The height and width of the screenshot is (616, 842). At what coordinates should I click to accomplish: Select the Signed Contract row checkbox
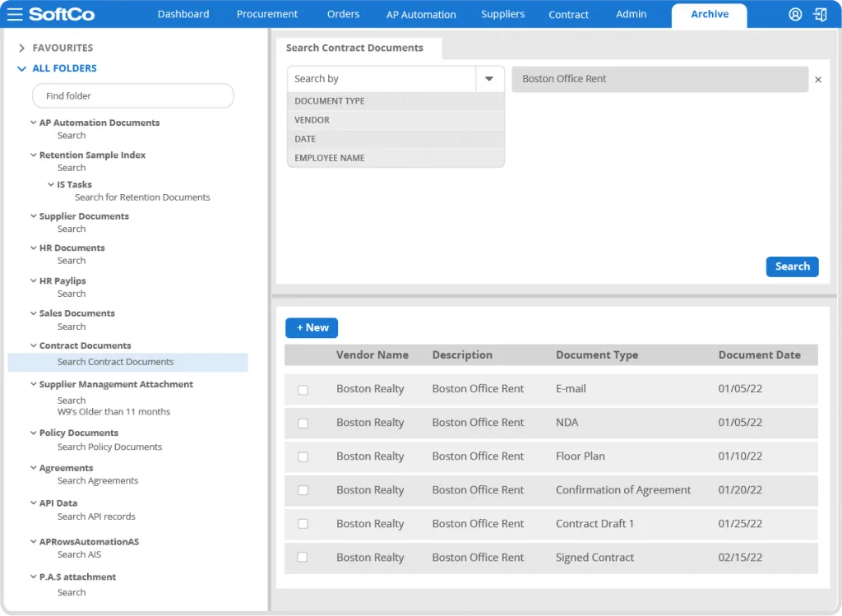[303, 558]
